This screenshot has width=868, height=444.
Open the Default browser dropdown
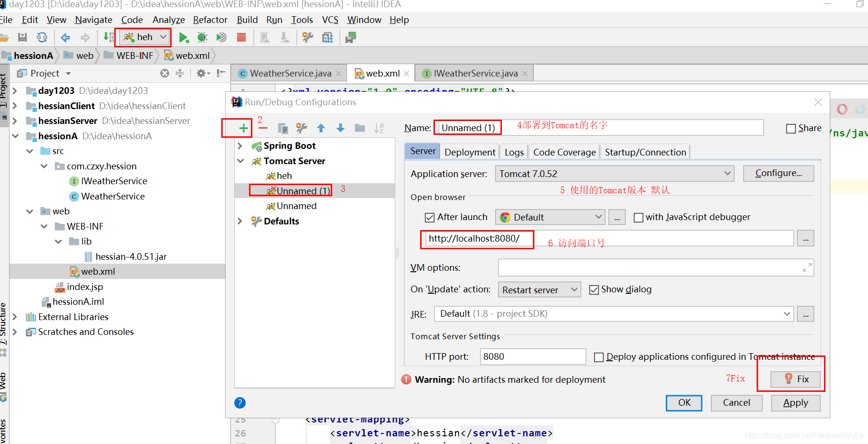(550, 217)
